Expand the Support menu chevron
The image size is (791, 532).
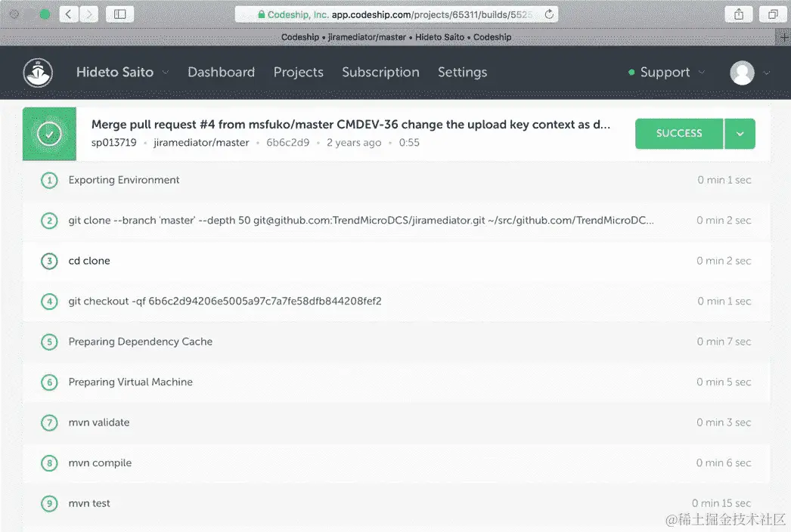point(701,73)
